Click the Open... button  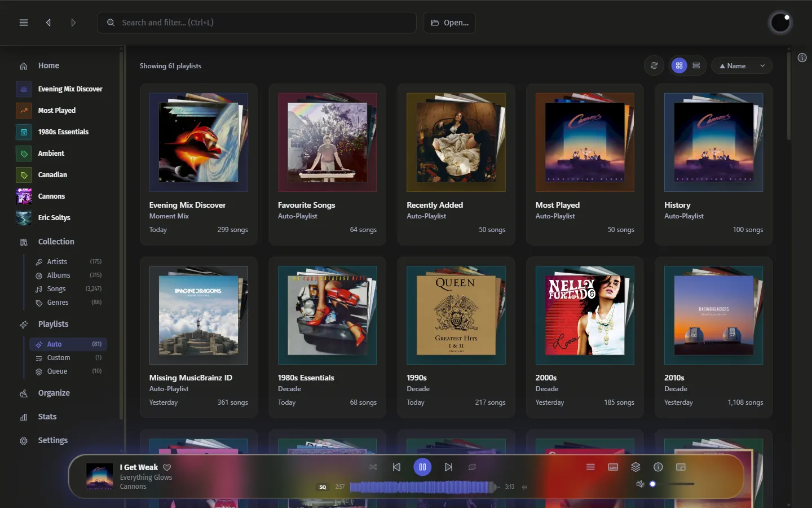coord(449,23)
